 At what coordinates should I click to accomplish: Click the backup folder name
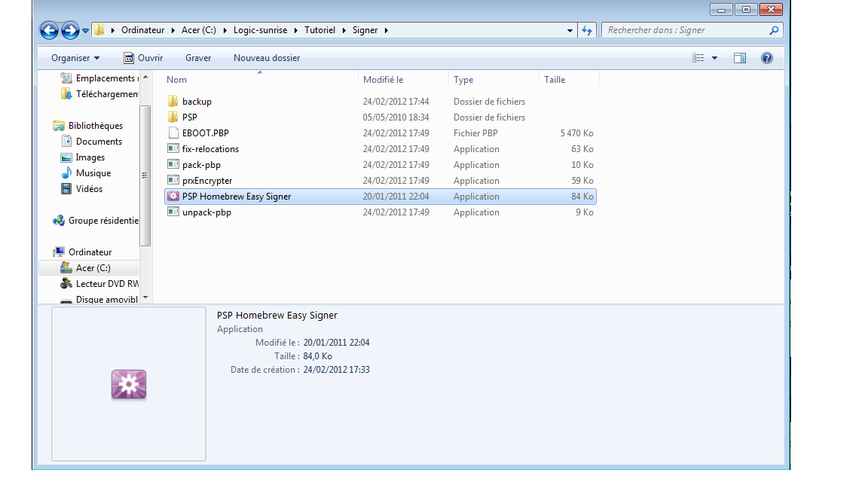(x=197, y=102)
